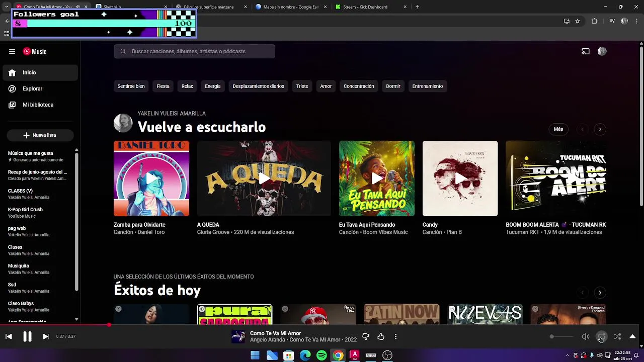This screenshot has height=362, width=644.
Task: Adjust the player volume slider
Action: (x=562, y=336)
